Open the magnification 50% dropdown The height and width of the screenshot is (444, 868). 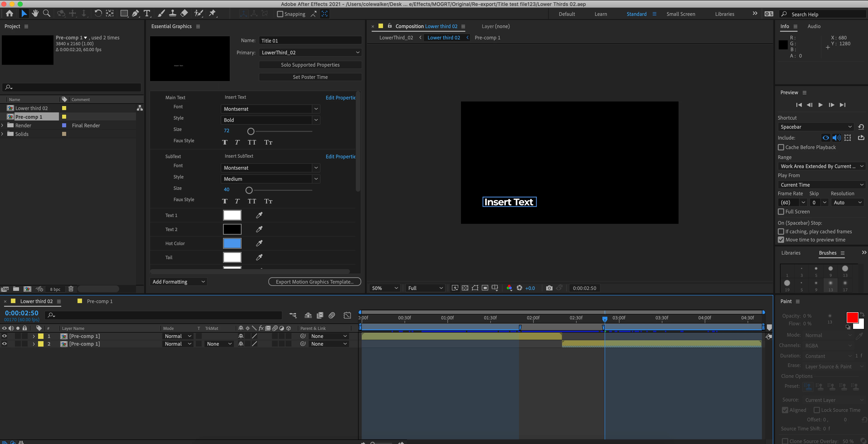384,288
